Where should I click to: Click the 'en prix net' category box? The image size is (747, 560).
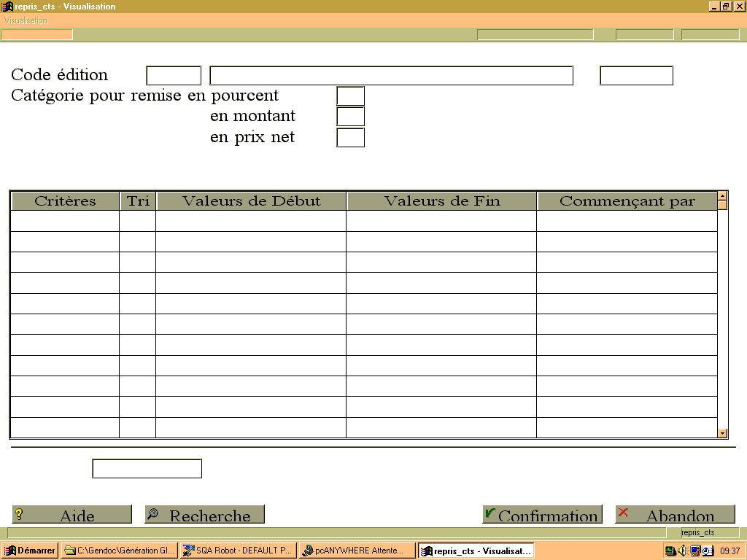pos(351,138)
